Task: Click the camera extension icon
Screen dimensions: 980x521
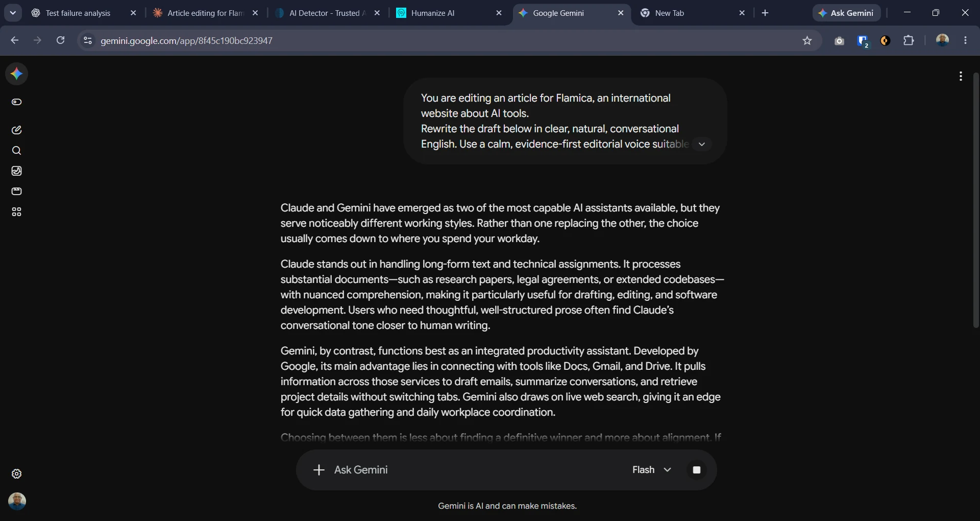Action: click(x=839, y=41)
